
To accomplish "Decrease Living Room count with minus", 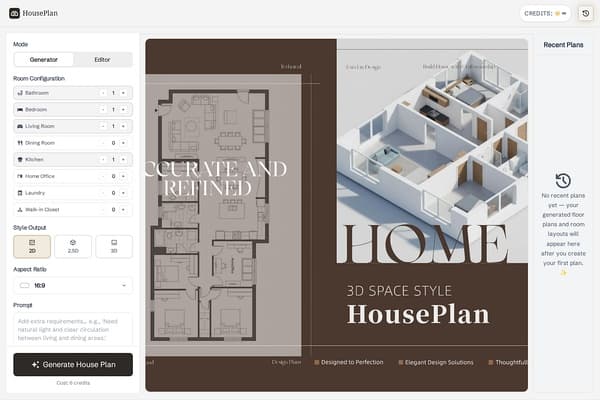I will (103, 126).
